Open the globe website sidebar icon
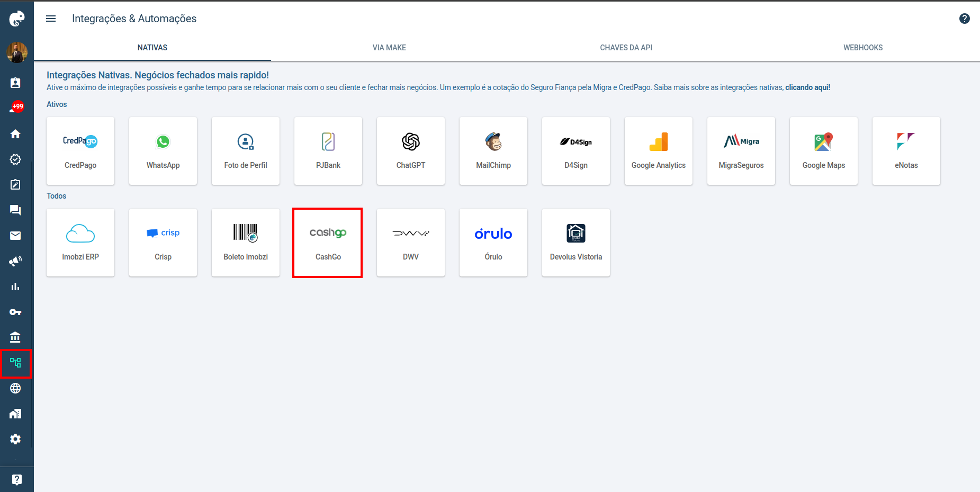The height and width of the screenshot is (492, 980). coord(15,388)
